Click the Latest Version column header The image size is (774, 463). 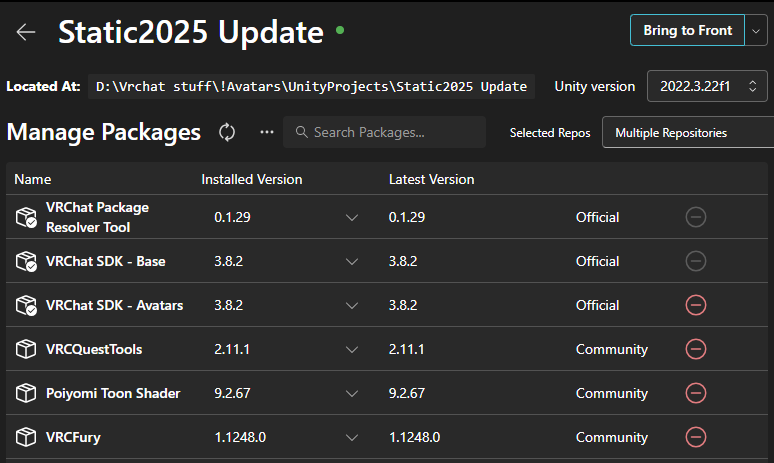431,180
